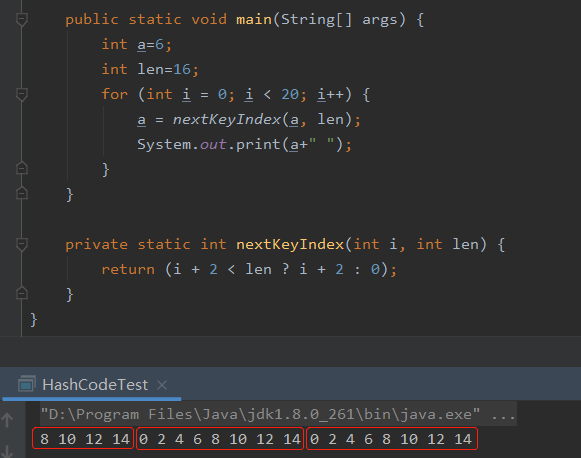Click the for loop closing fold marker

[22, 169]
